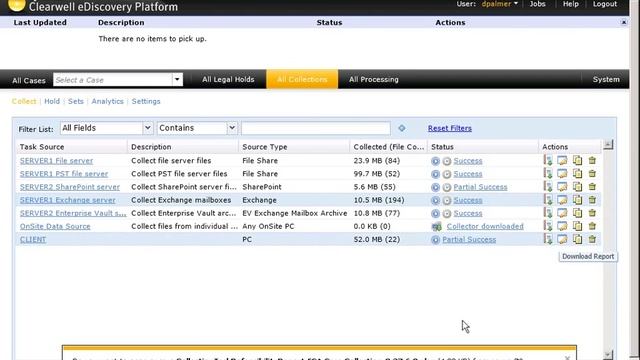Click the table scrollbar up arrow
Viewport: 640px width, 360px height.
[x=608, y=145]
